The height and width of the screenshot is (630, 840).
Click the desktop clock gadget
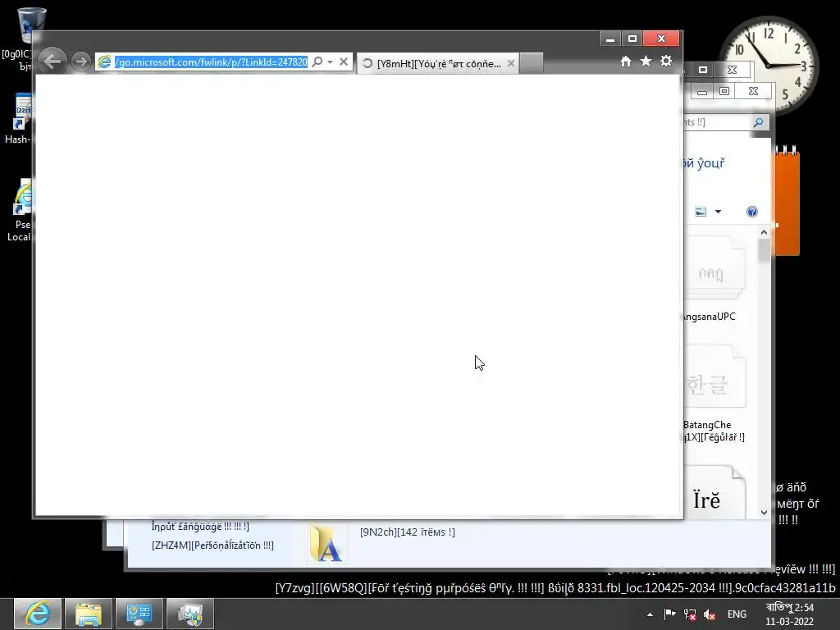click(x=771, y=64)
